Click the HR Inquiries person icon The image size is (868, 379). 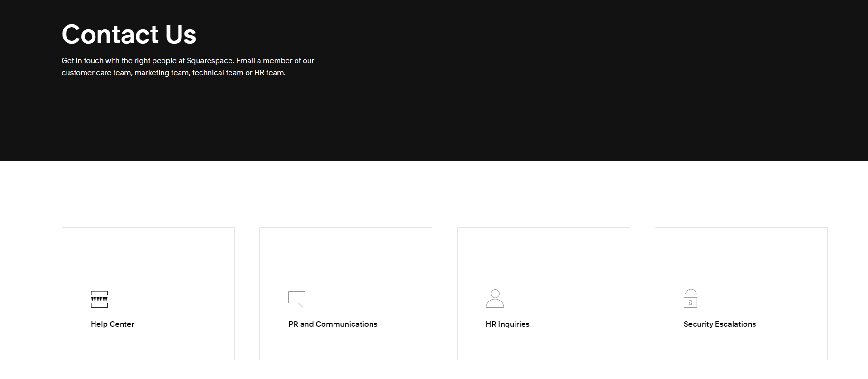(x=495, y=299)
